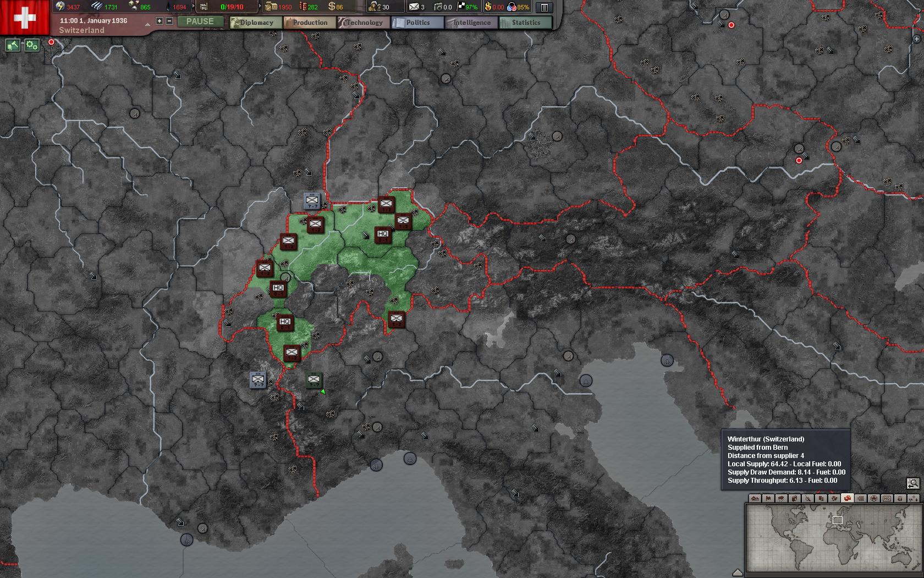Image resolution: width=924 pixels, height=578 pixels.
Task: Select the supply crates map mode
Action: [848, 498]
